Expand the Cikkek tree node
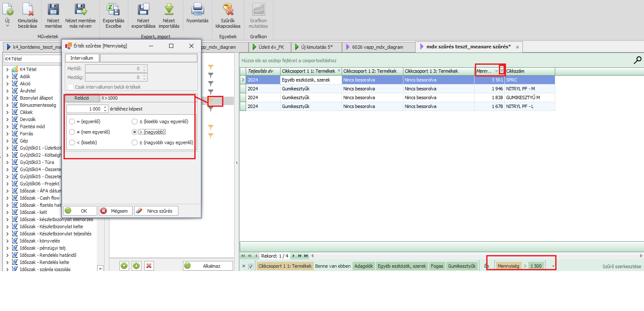Screen dimensions: 644x311 [7, 112]
